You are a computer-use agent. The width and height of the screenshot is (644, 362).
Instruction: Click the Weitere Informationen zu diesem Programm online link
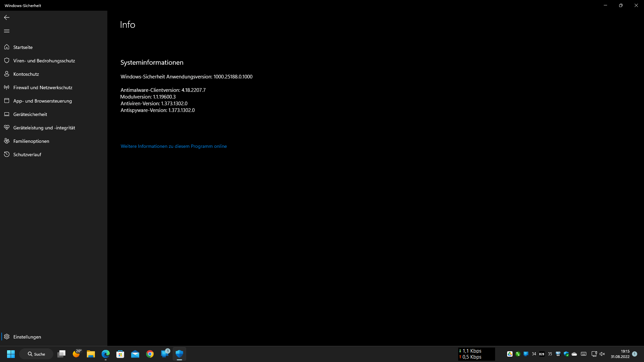click(174, 146)
